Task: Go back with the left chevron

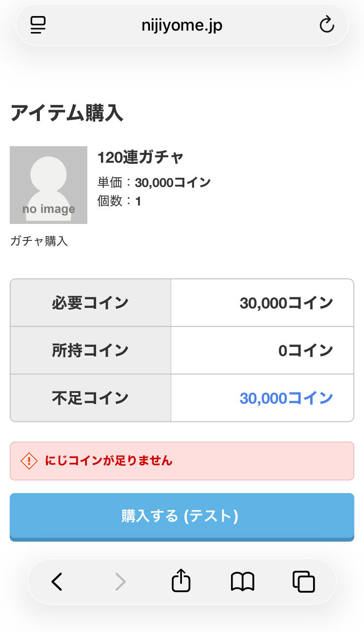Action: (x=57, y=581)
